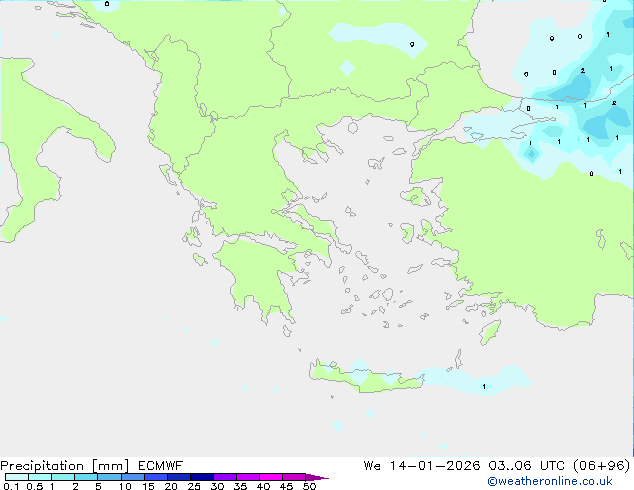Click the '(06+96)' forecast run text
Screen dimensions: 634x490
[x=602, y=466]
